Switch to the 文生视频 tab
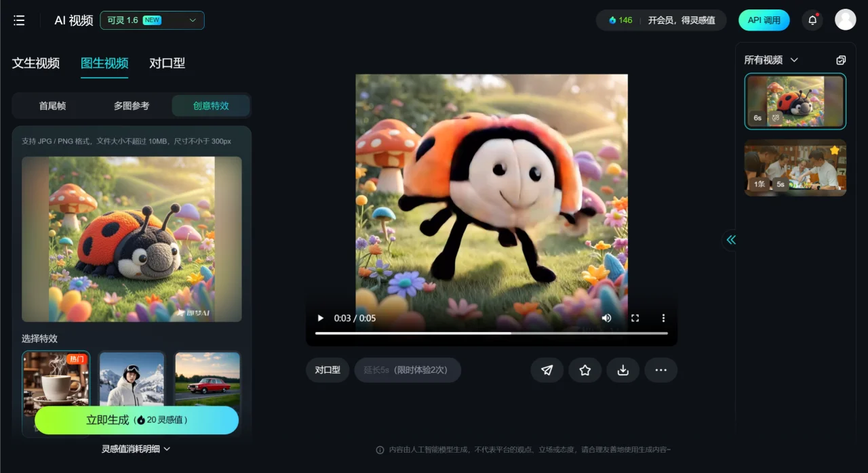This screenshot has width=868, height=473. click(x=36, y=63)
